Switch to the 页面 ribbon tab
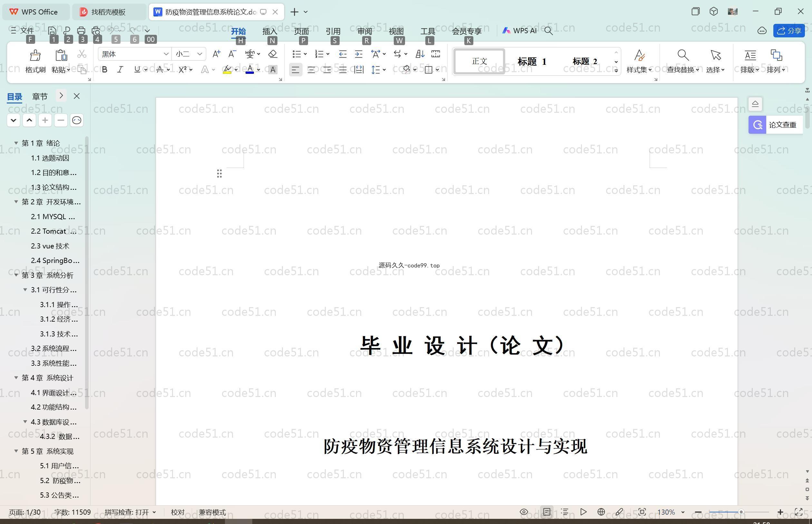812x524 pixels. [x=301, y=31]
